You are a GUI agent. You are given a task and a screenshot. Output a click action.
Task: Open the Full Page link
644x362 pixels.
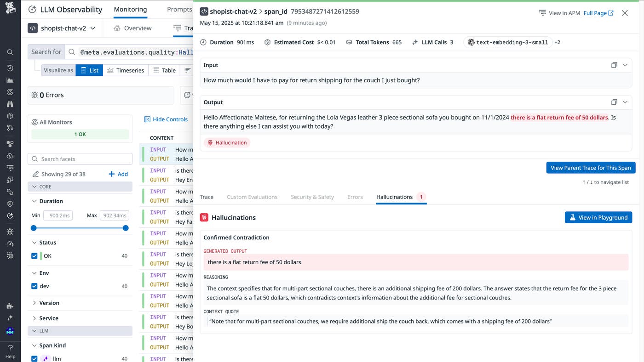[x=598, y=13]
